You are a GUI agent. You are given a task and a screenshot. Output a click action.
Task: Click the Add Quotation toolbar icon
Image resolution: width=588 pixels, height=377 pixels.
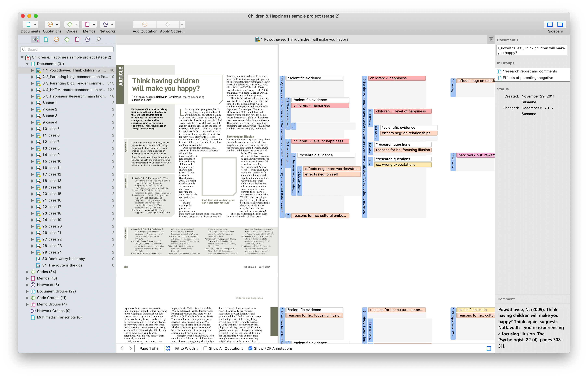tap(145, 24)
